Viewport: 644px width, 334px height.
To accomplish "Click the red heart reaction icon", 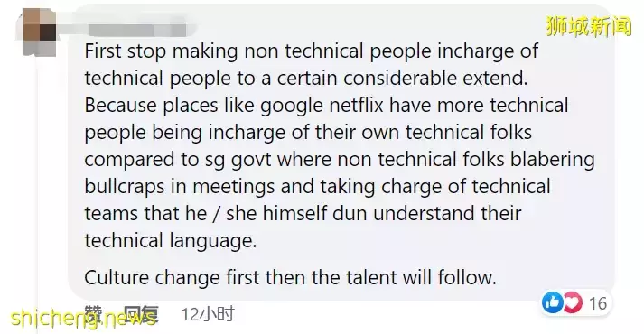I will tap(572, 302).
